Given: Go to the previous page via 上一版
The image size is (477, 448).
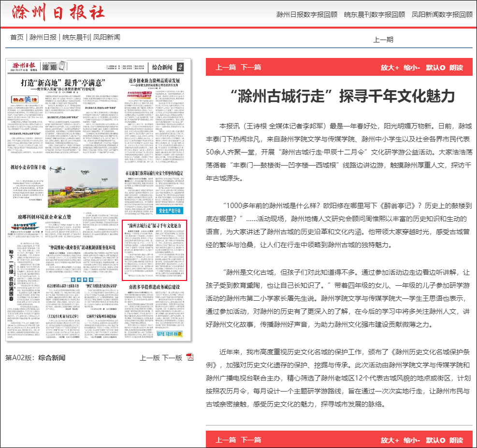Looking at the screenshot, I should click(x=150, y=358).
